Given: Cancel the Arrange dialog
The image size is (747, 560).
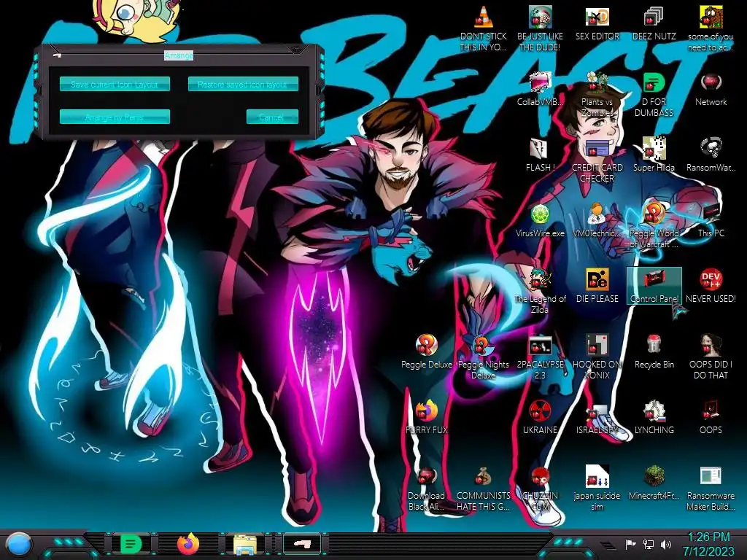Looking at the screenshot, I should coord(272,117).
